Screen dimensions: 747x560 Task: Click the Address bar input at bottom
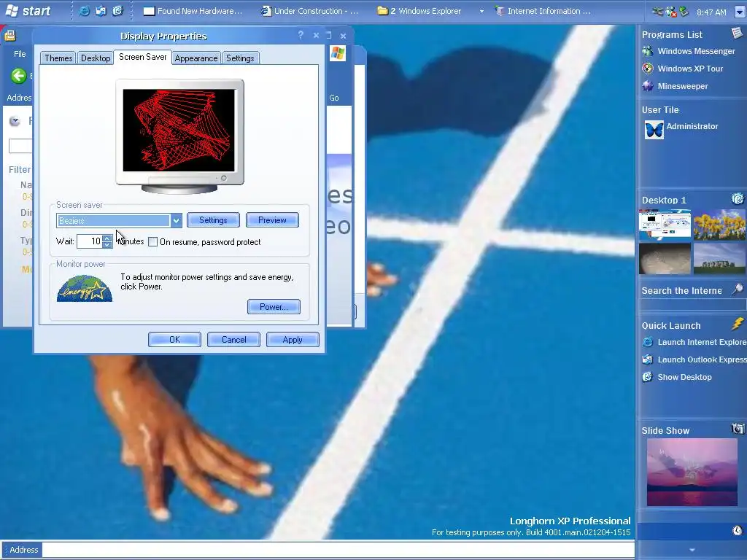[x=338, y=550]
